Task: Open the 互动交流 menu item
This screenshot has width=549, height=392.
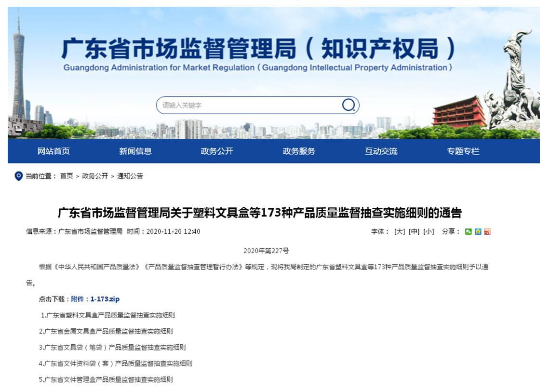Action: click(381, 151)
